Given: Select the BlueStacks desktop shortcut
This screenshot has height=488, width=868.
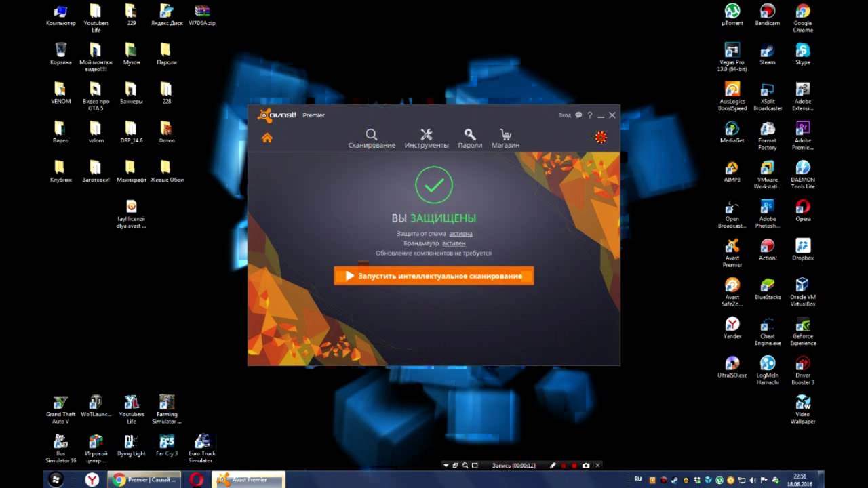Looking at the screenshot, I should [767, 289].
